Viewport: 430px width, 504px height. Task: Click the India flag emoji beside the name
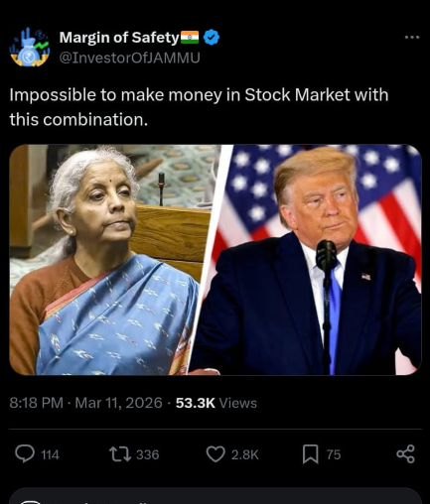pyautogui.click(x=190, y=38)
